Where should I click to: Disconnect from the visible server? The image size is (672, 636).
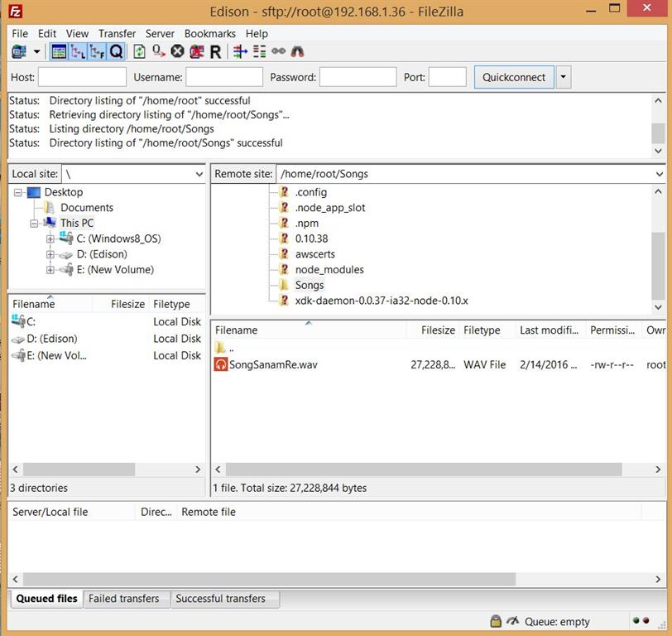pos(195,51)
